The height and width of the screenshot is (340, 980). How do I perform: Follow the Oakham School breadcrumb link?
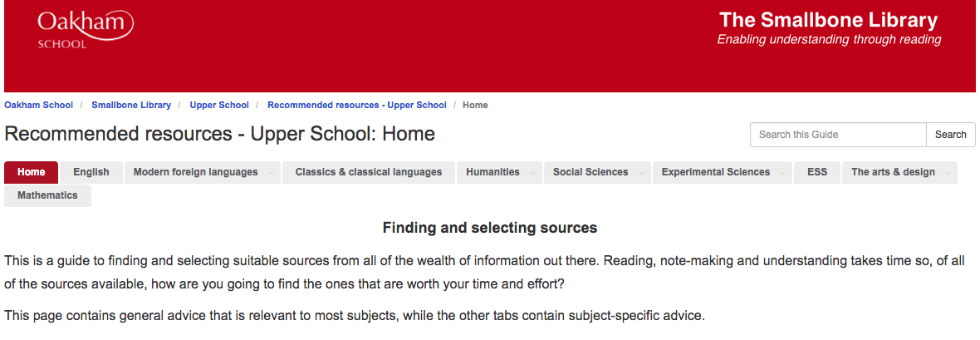39,106
